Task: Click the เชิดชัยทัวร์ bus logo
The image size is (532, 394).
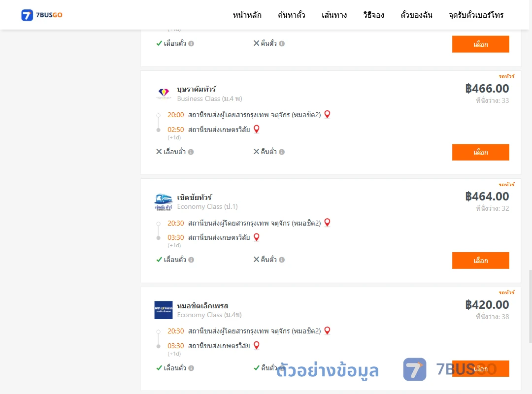Action: 164,202
